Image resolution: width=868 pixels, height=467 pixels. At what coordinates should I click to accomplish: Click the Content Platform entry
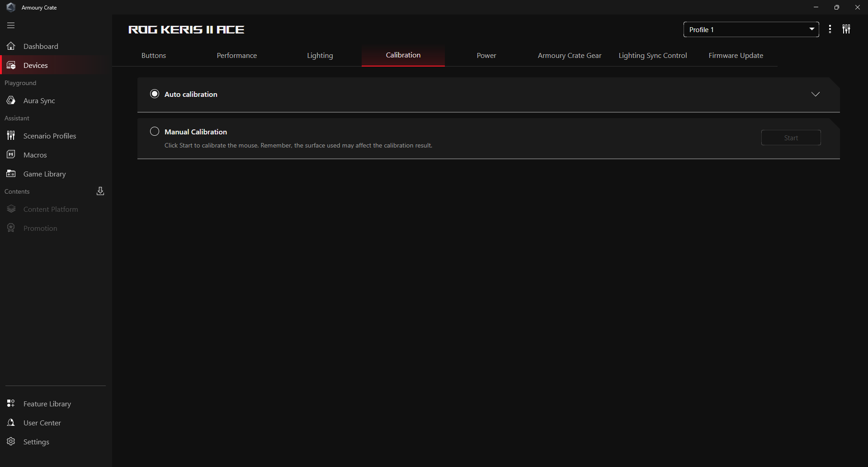point(56,209)
